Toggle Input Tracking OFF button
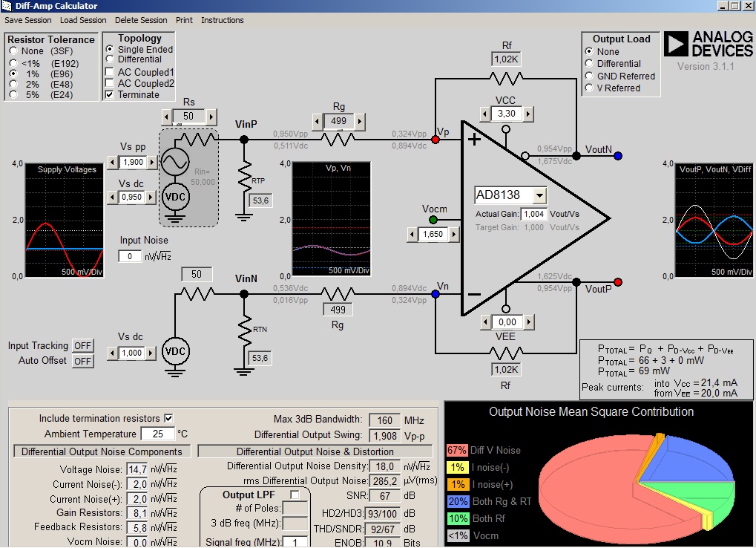The width and height of the screenshot is (756, 548). (83, 345)
